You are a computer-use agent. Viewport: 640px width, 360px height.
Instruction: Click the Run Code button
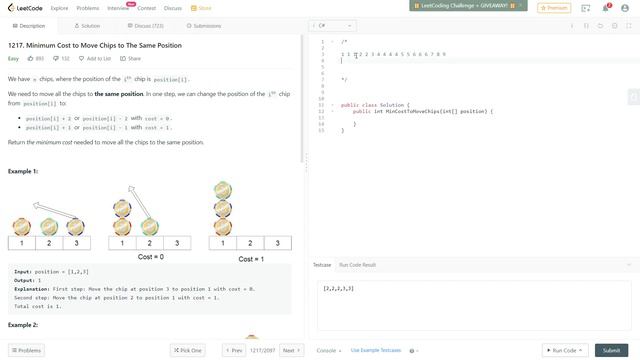(565, 350)
